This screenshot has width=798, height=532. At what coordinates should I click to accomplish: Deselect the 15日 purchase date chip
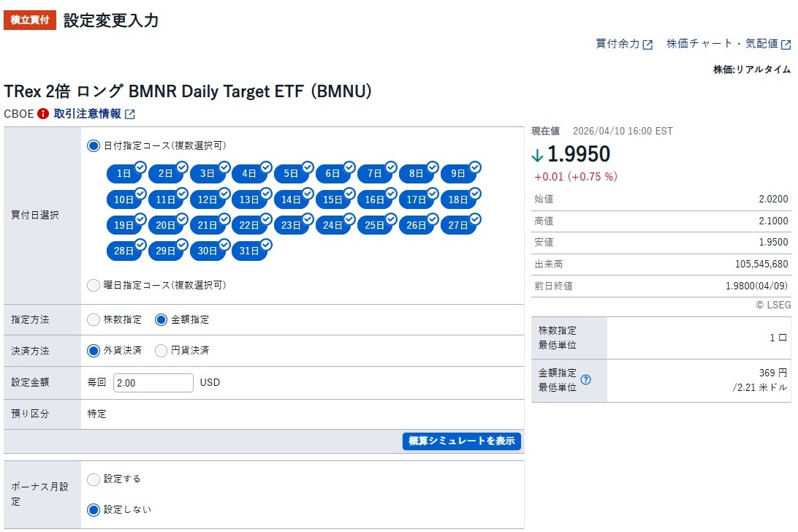(x=332, y=199)
